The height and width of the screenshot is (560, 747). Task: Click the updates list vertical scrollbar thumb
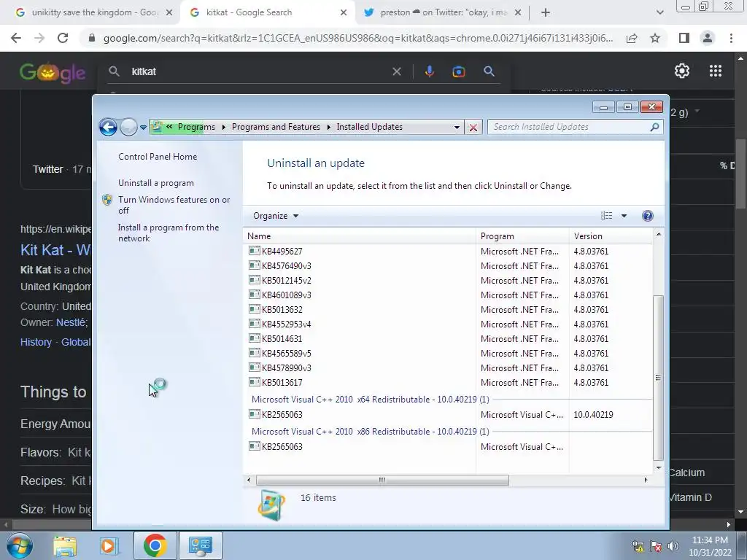(659, 378)
